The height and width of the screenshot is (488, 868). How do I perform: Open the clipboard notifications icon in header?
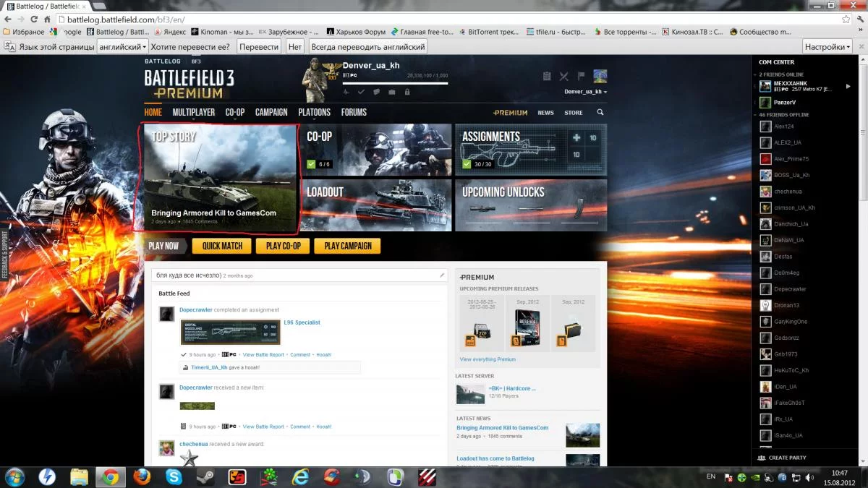pos(547,76)
